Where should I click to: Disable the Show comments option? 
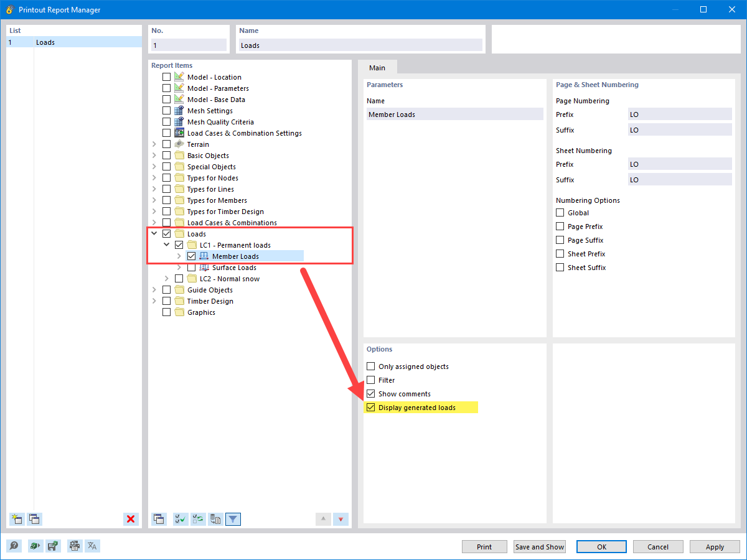pyautogui.click(x=370, y=393)
